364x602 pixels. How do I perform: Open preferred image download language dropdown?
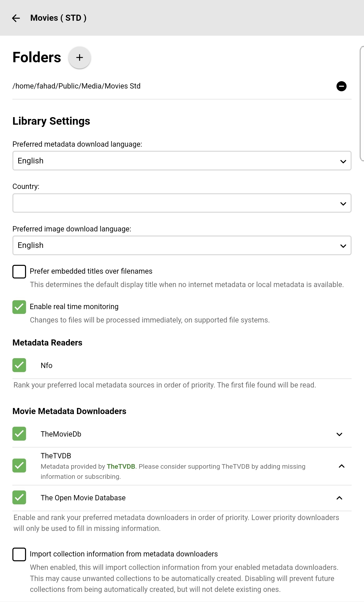click(182, 245)
